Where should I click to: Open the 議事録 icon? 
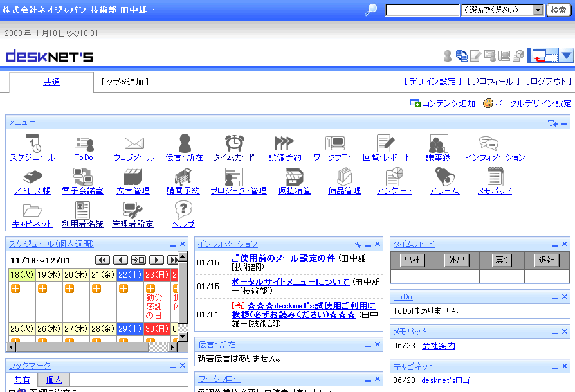coord(438,143)
